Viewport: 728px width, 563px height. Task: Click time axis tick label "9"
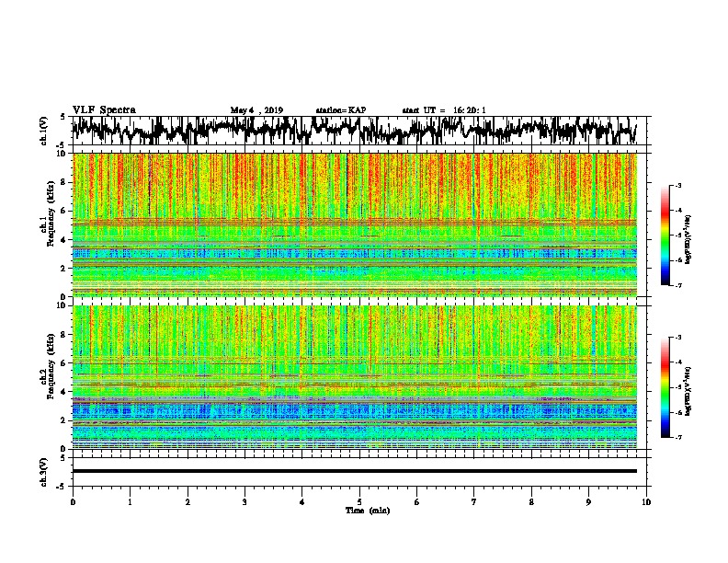(x=588, y=501)
